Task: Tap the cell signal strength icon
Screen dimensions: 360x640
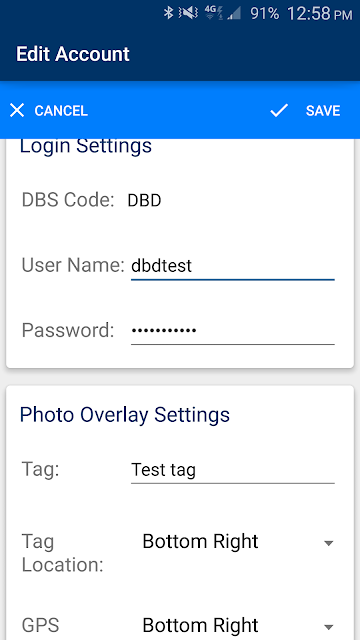Action: [233, 14]
